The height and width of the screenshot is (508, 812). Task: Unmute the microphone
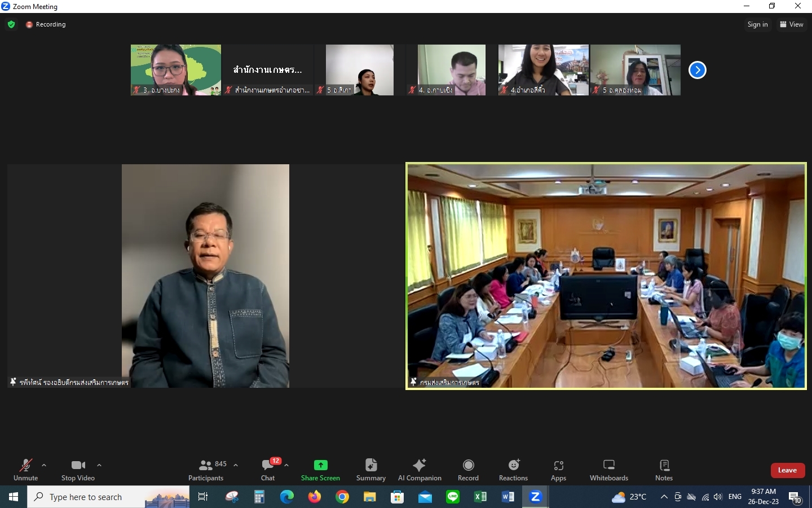(x=26, y=466)
